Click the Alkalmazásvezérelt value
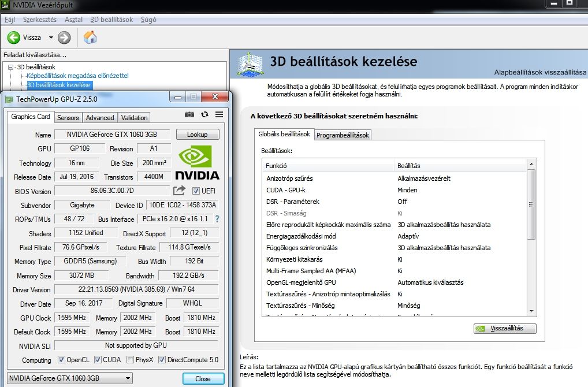 (x=424, y=178)
